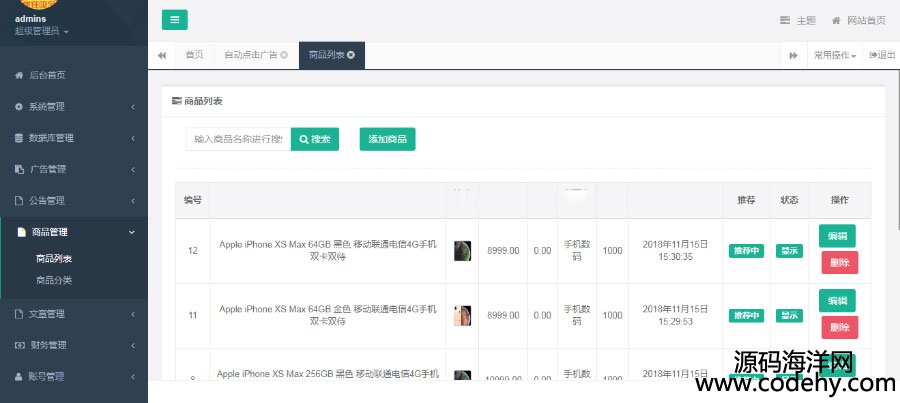The height and width of the screenshot is (403, 900).
Task: Close the 商品列表 tab
Action: (x=351, y=55)
